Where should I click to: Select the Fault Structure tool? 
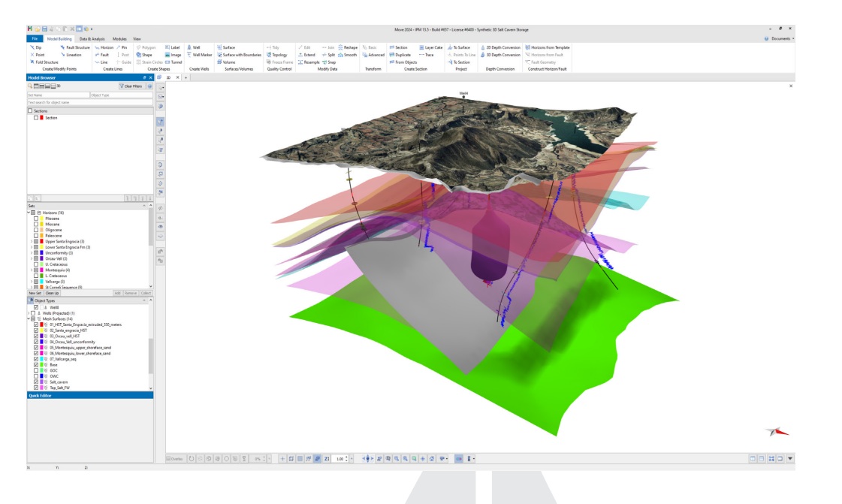(x=74, y=47)
